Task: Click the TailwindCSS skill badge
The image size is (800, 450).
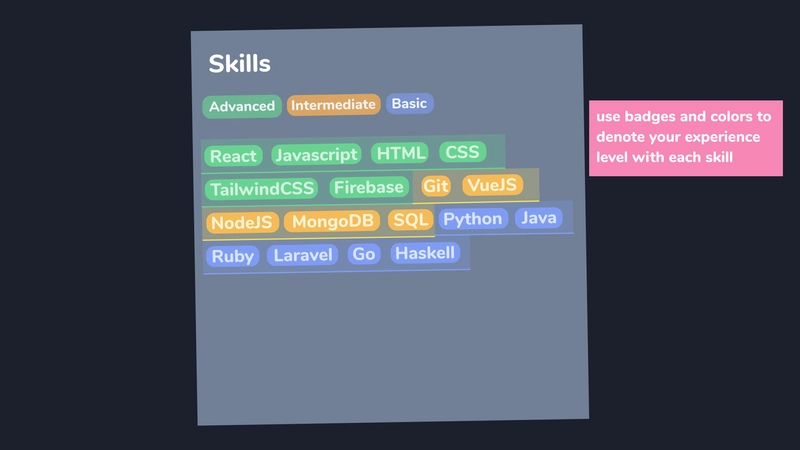Action: [x=262, y=189]
